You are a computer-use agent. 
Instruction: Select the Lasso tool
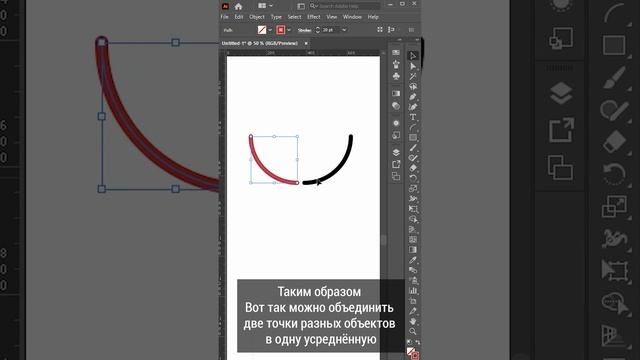tap(413, 87)
